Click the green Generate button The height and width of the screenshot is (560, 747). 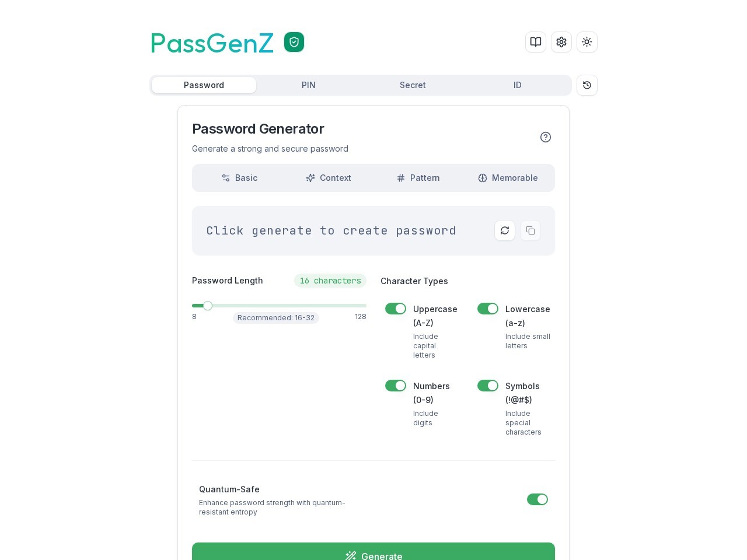pyautogui.click(x=373, y=551)
